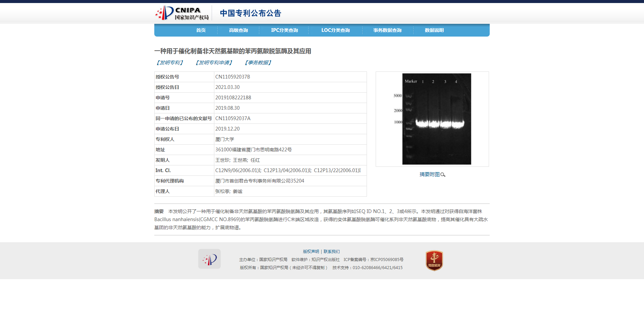The height and width of the screenshot is (309, 644).
Task: Open the 首页 navigation tab
Action: click(x=201, y=30)
